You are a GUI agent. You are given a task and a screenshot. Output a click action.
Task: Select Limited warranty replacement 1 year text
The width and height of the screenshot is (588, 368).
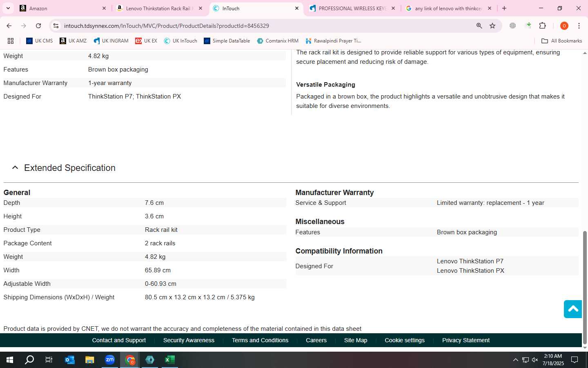coord(490,203)
